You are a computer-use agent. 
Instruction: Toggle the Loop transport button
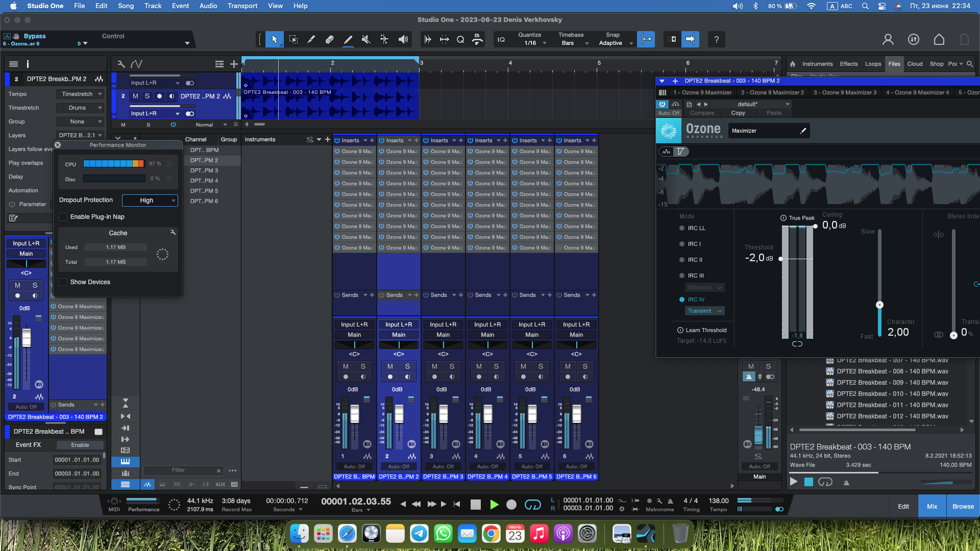[532, 505]
